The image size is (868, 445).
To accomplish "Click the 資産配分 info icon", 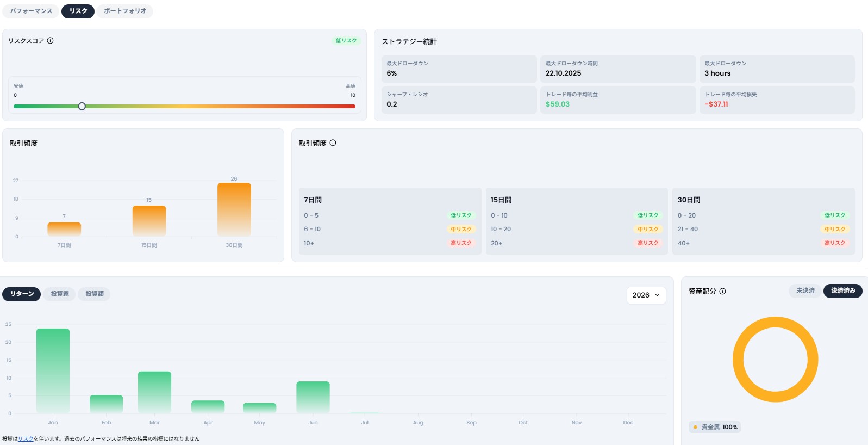I will pyautogui.click(x=722, y=291).
